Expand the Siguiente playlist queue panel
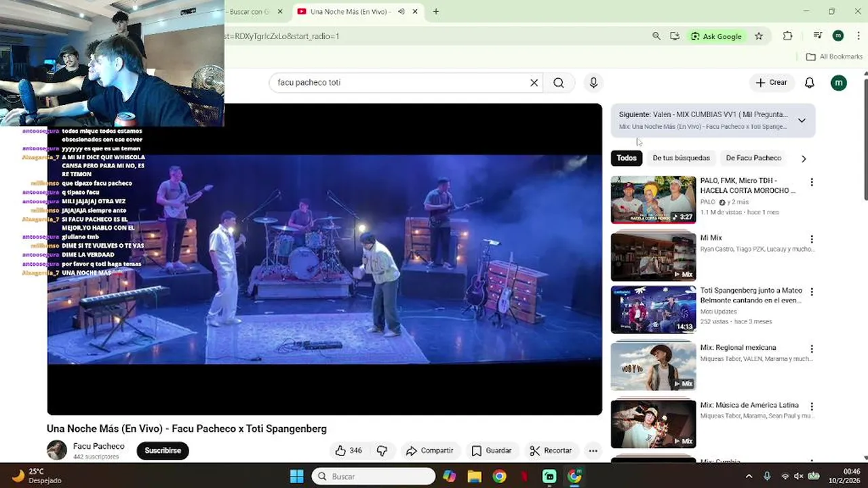The image size is (868, 488). click(802, 121)
